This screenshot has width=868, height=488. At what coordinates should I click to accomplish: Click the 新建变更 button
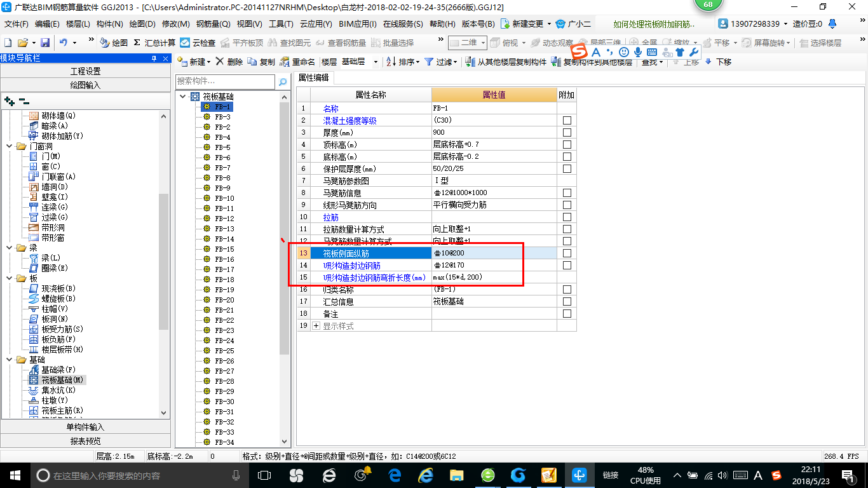click(x=522, y=24)
